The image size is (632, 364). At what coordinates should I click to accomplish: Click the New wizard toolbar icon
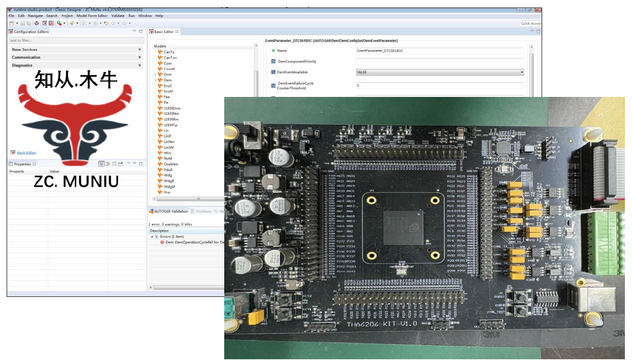click(11, 23)
